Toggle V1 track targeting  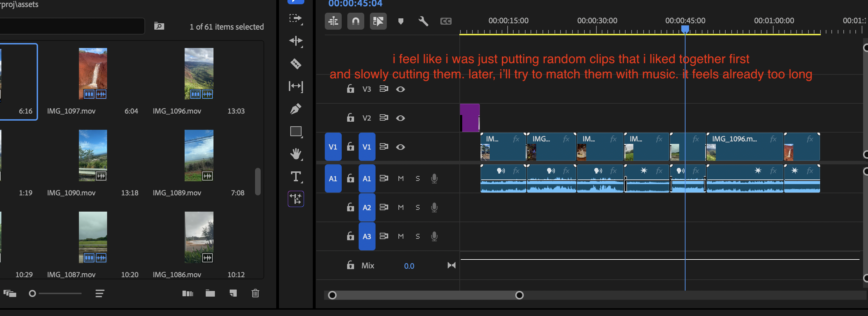click(x=367, y=147)
